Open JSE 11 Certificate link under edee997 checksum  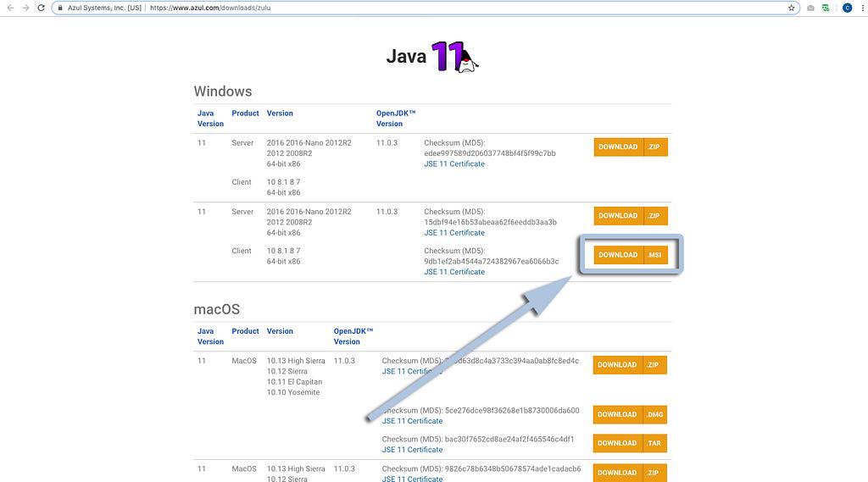[x=454, y=164]
